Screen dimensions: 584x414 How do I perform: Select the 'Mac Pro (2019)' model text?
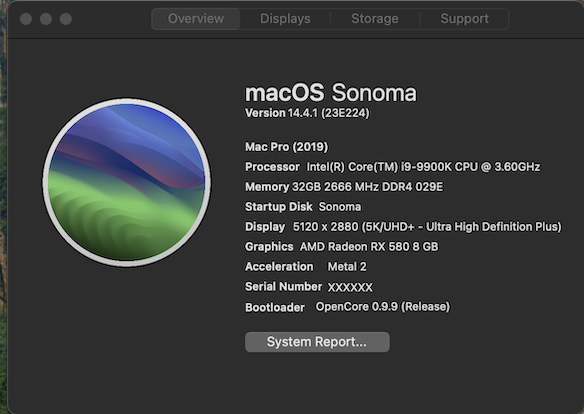coord(286,147)
